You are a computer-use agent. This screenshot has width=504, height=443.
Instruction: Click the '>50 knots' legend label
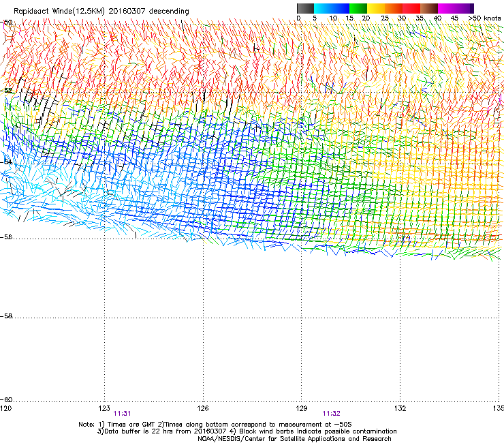[x=484, y=18]
